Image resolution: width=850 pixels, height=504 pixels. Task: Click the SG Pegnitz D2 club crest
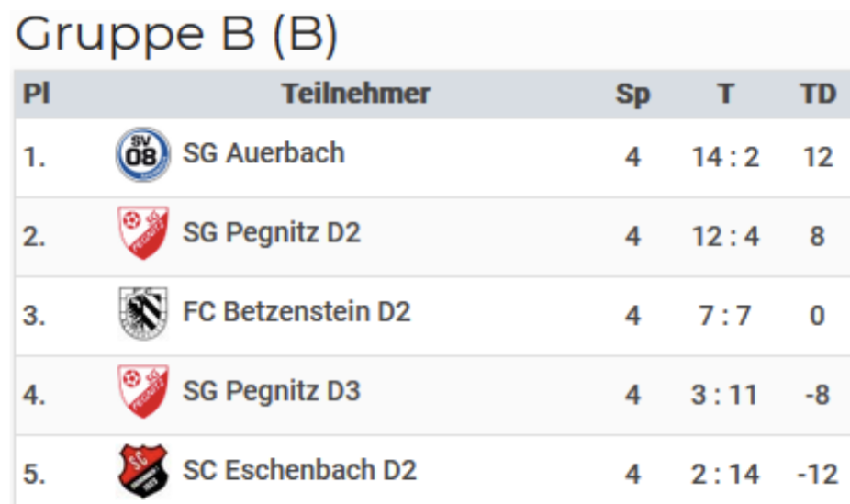point(143,233)
